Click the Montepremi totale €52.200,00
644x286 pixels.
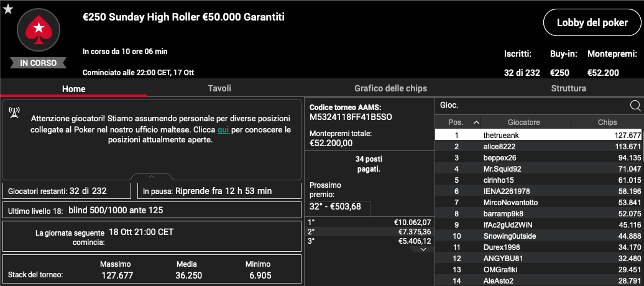332,144
